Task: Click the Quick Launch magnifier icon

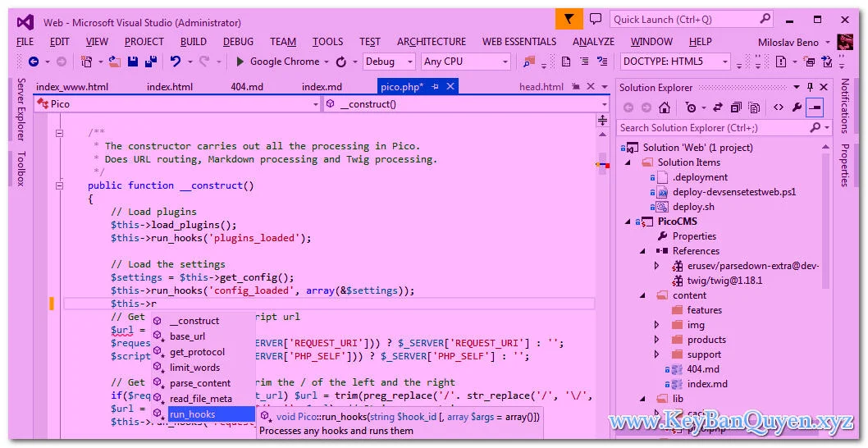Action: (x=765, y=20)
